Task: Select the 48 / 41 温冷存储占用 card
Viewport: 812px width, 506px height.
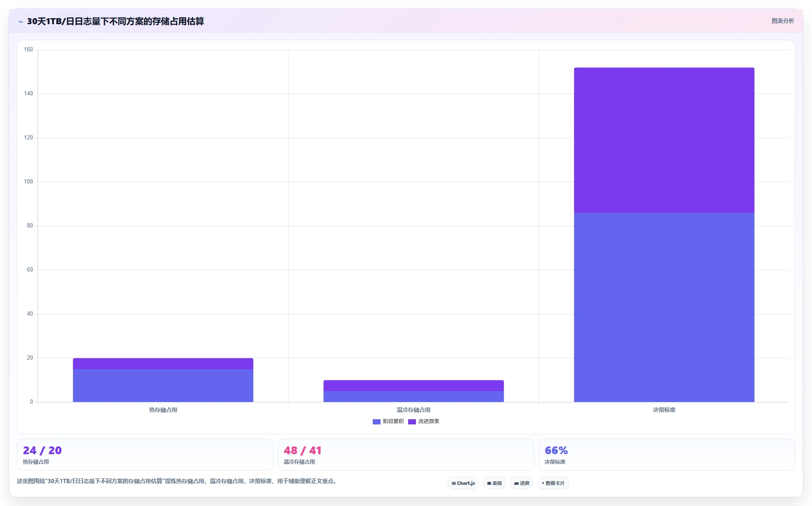Action: (406, 455)
